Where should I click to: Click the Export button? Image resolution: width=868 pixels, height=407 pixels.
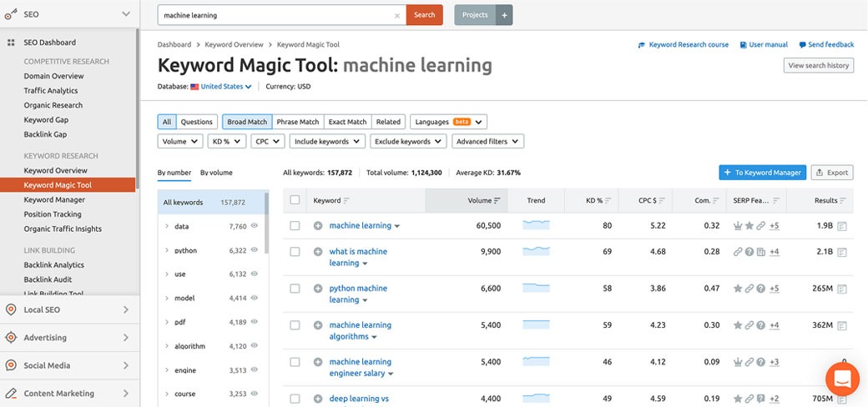[x=832, y=173]
